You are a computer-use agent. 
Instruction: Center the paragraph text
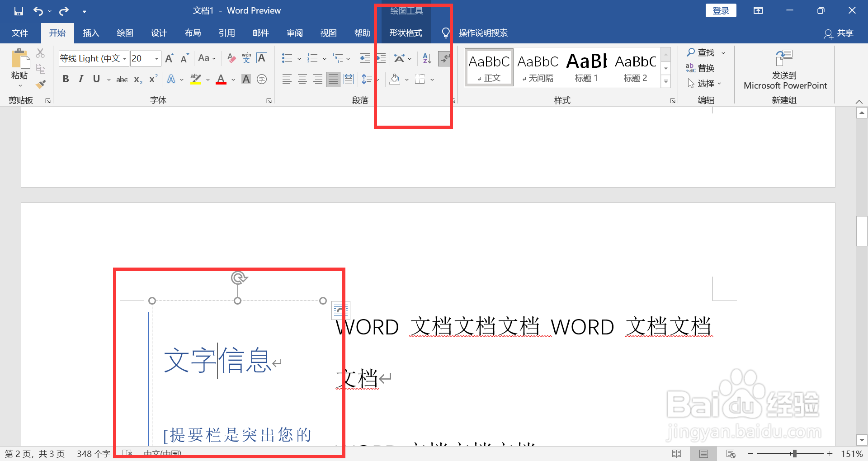302,80
